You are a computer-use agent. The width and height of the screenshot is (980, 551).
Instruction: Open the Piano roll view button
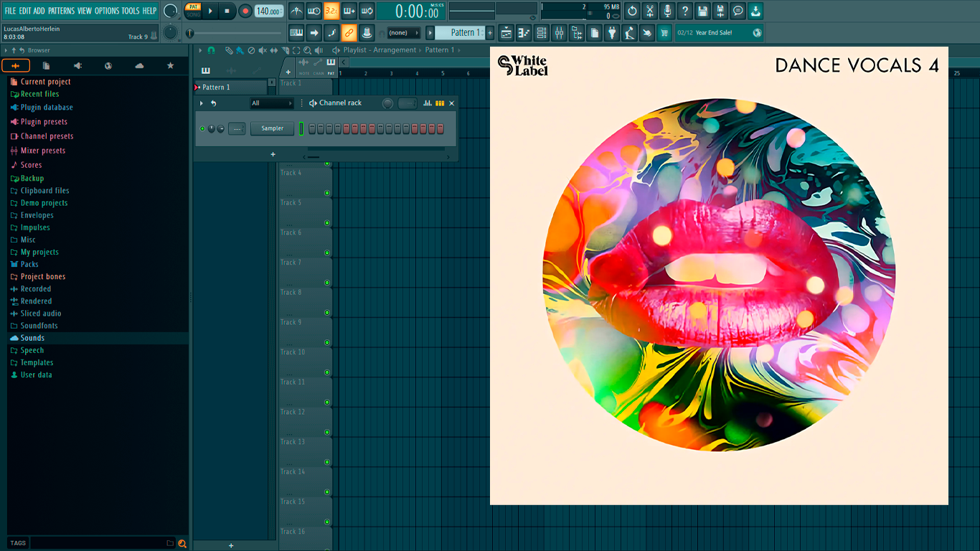[x=524, y=32]
